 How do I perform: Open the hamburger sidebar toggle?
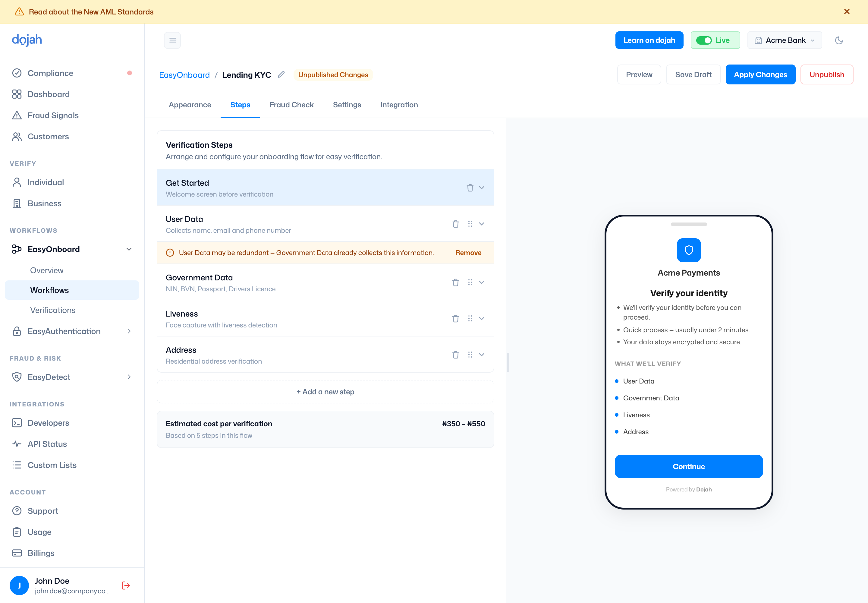click(172, 40)
